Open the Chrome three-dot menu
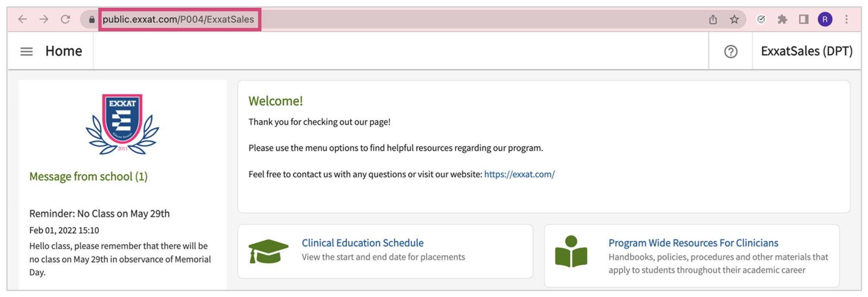The width and height of the screenshot is (868, 297). tap(846, 19)
